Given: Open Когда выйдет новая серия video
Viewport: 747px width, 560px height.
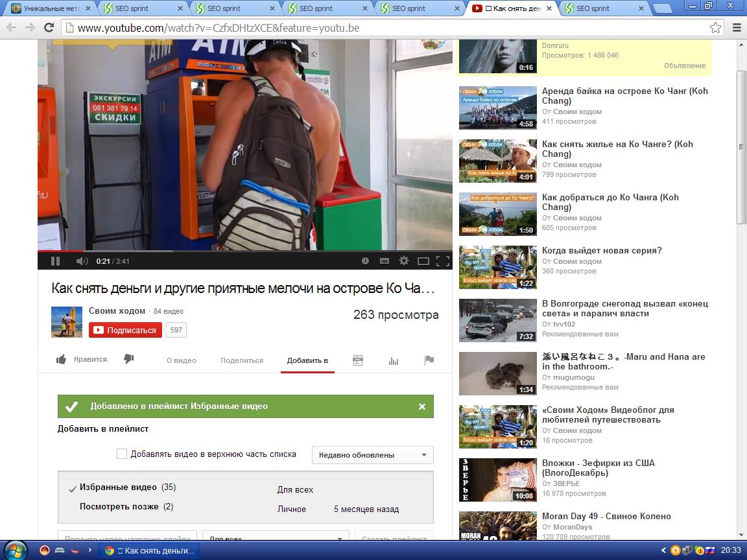Looking at the screenshot, I should tap(602, 250).
